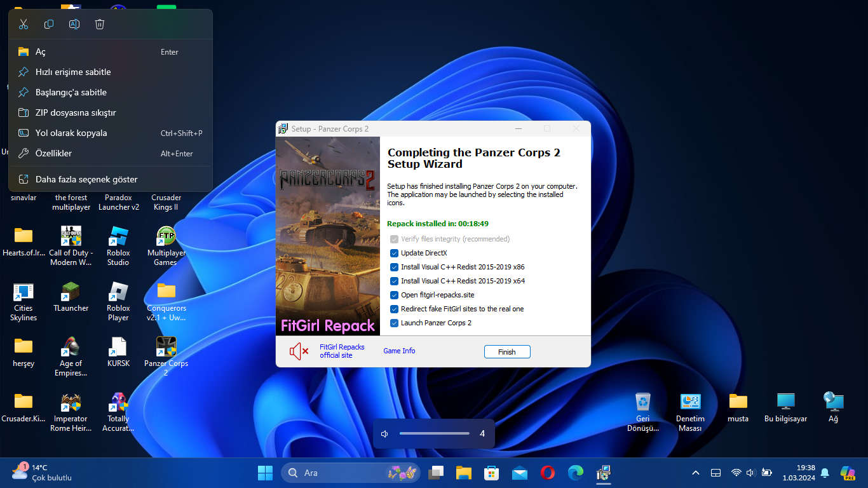Choose 'ZIP dosyasına sıkıştır' menu item
Image resolution: width=868 pixels, height=488 pixels.
click(76, 112)
